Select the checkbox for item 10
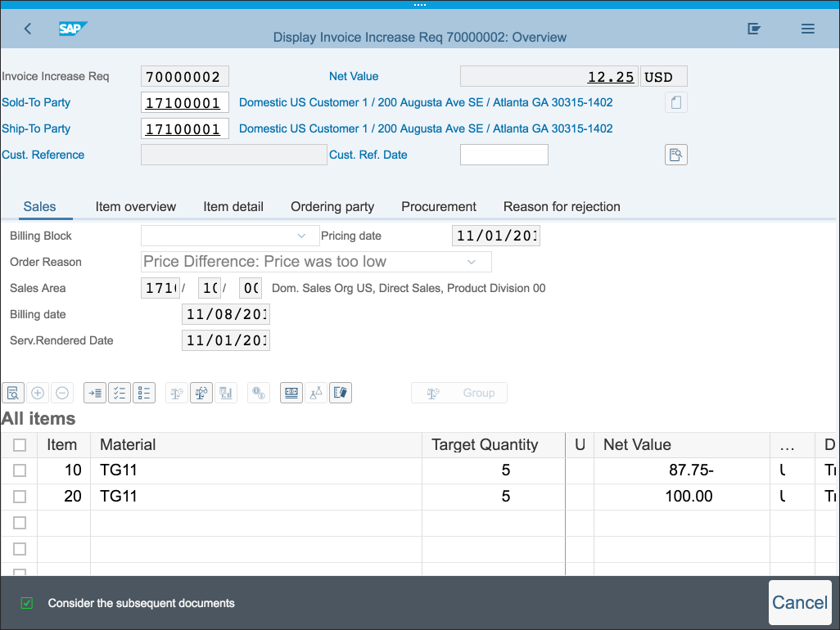This screenshot has width=840, height=630. coord(20,470)
